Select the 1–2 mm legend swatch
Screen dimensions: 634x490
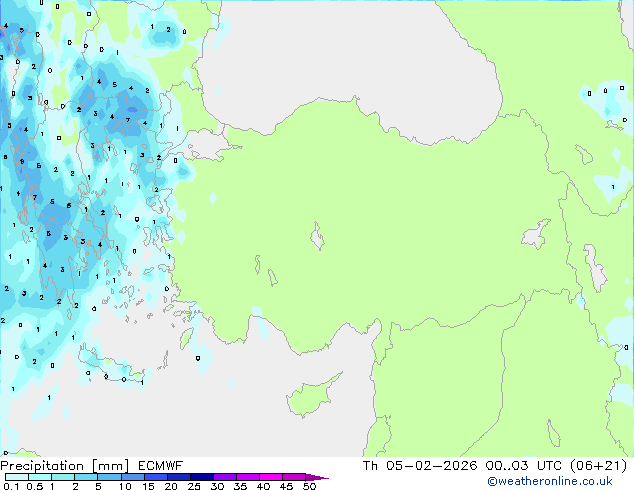63,477
